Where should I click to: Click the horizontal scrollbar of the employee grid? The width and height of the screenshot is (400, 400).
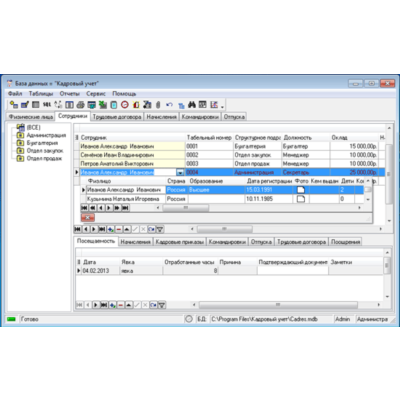tap(287, 229)
